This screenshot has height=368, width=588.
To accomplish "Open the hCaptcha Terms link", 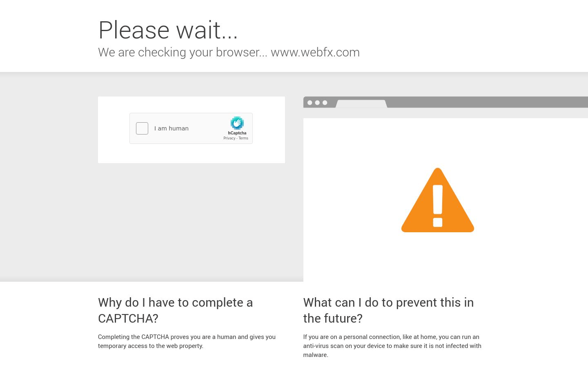I will (x=243, y=138).
